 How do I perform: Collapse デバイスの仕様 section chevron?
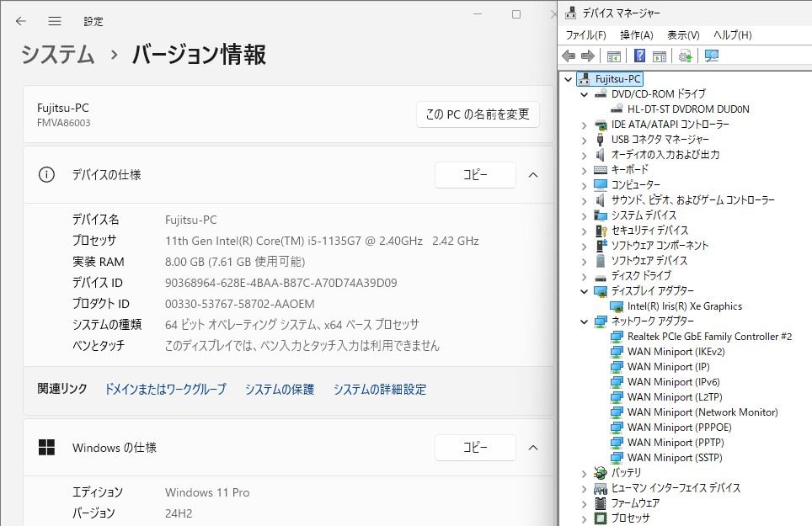click(533, 175)
